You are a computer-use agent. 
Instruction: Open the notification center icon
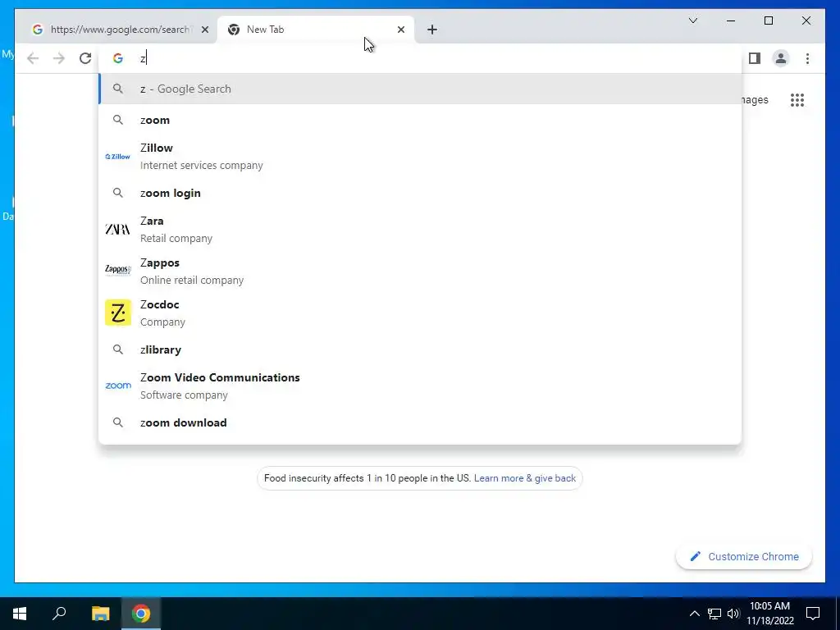pos(813,614)
